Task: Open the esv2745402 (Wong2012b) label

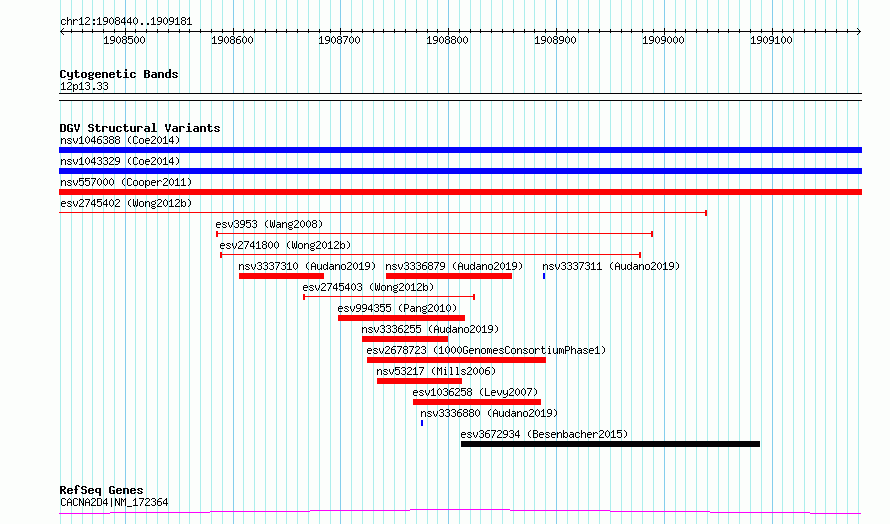Action: point(126,203)
